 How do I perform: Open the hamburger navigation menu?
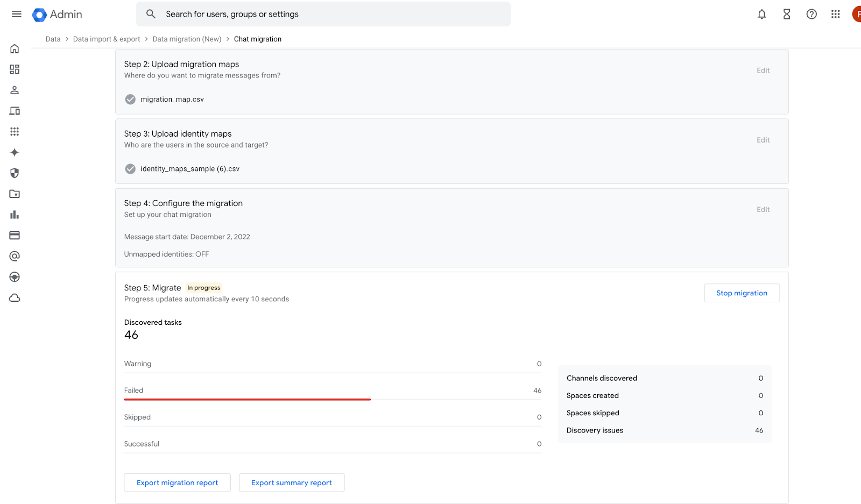(16, 14)
